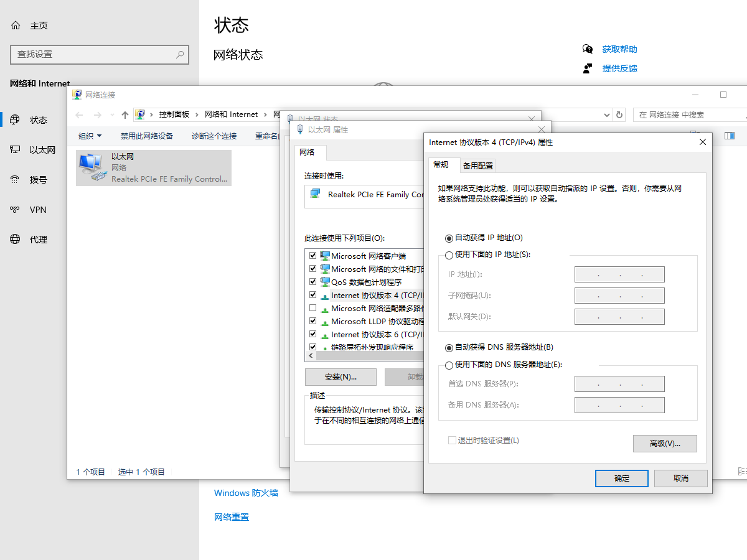The height and width of the screenshot is (560, 747).
Task: Open 组织 dropdown menu
Action: pyautogui.click(x=90, y=136)
